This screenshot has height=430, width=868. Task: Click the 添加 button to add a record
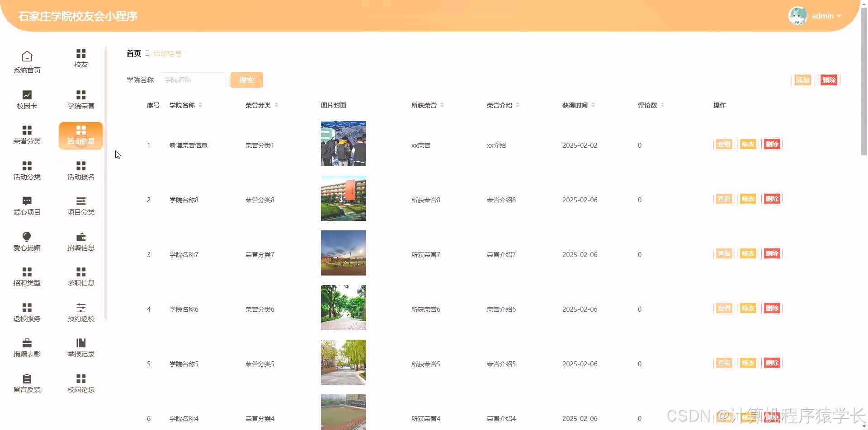802,80
